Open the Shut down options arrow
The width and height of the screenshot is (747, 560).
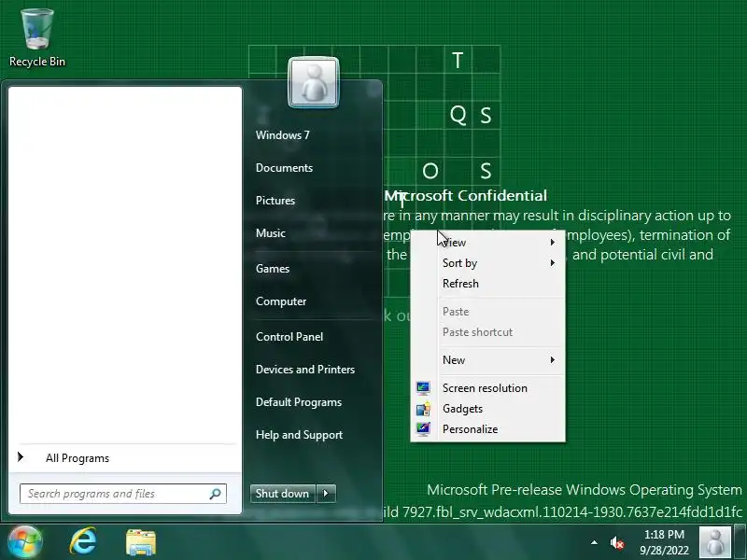coord(326,494)
